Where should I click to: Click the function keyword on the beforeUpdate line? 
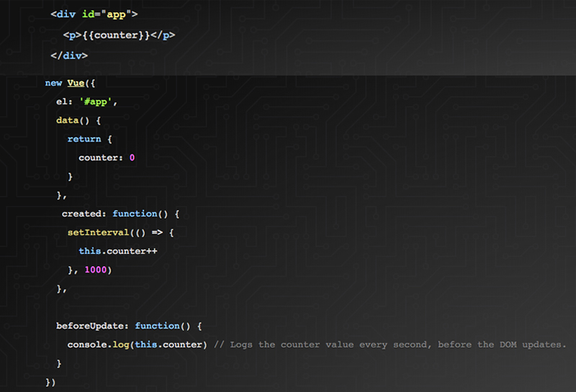[x=159, y=326]
